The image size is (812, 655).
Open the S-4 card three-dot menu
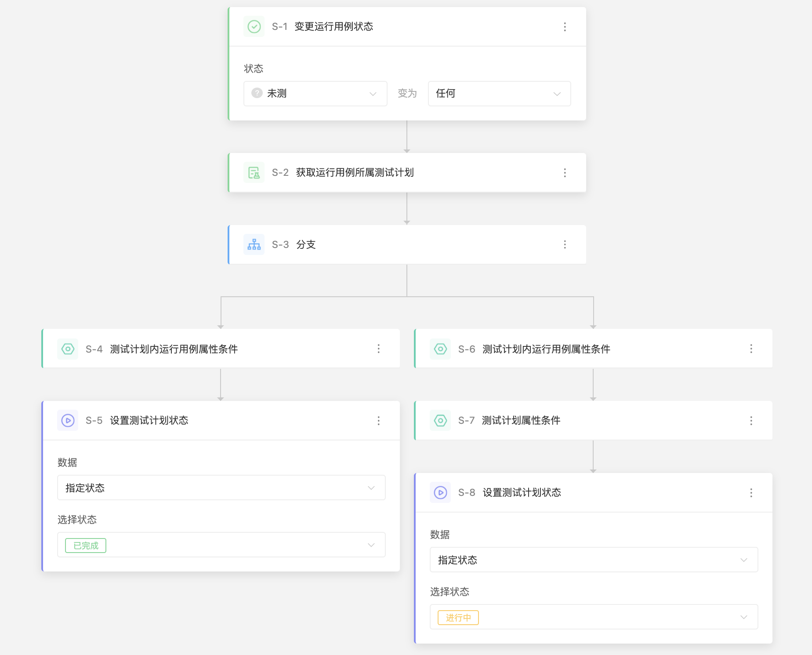(378, 349)
